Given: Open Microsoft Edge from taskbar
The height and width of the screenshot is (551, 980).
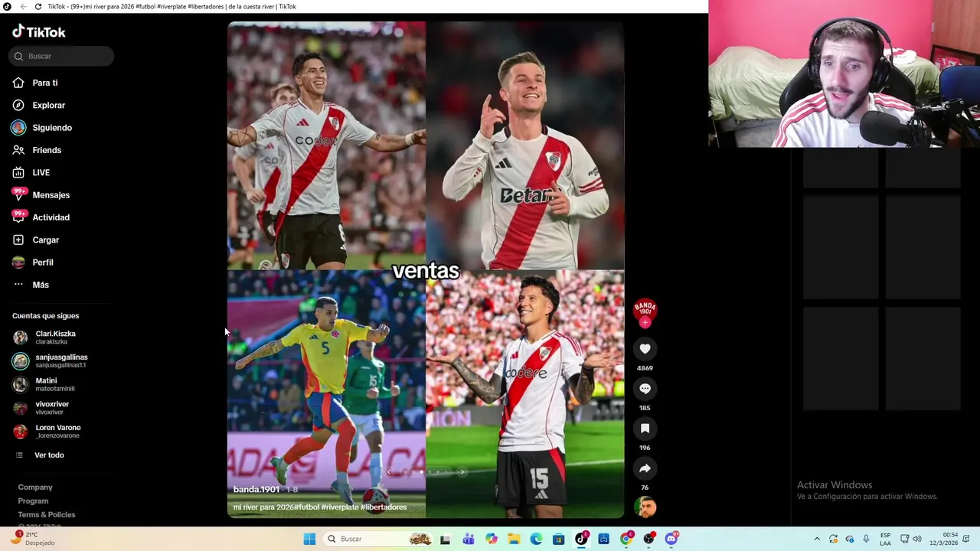Looking at the screenshot, I should [536, 539].
